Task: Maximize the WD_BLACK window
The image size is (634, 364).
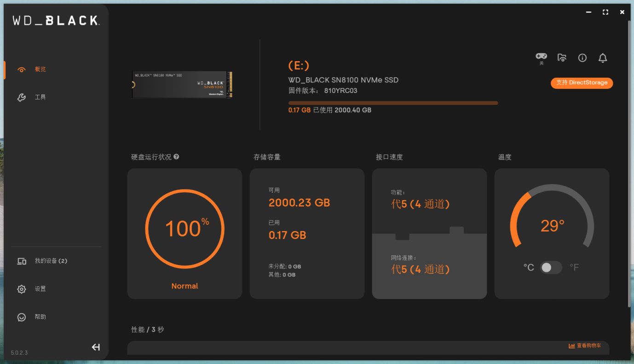Action: click(x=605, y=12)
